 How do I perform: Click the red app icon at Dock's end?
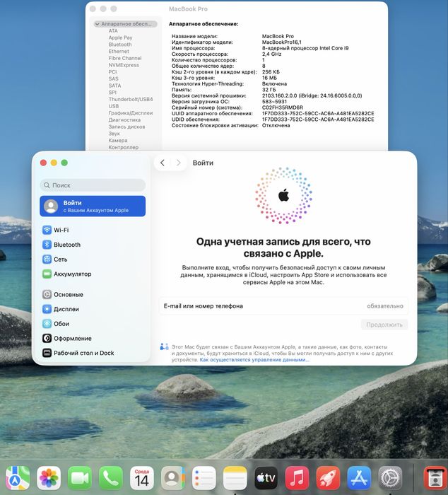tap(436, 478)
